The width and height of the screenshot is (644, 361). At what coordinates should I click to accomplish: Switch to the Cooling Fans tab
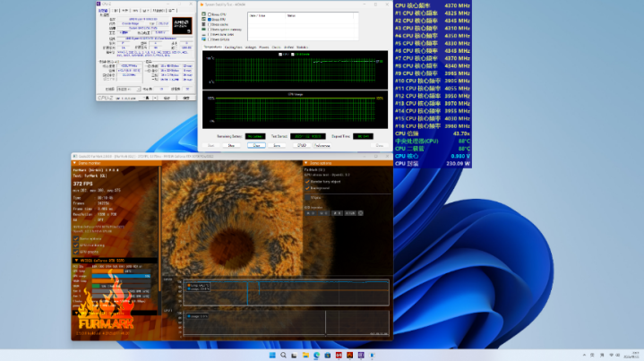coord(233,47)
